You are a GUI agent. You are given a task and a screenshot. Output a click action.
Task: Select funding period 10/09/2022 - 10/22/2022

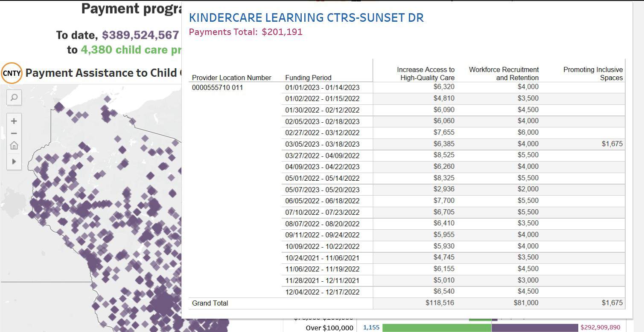click(322, 246)
